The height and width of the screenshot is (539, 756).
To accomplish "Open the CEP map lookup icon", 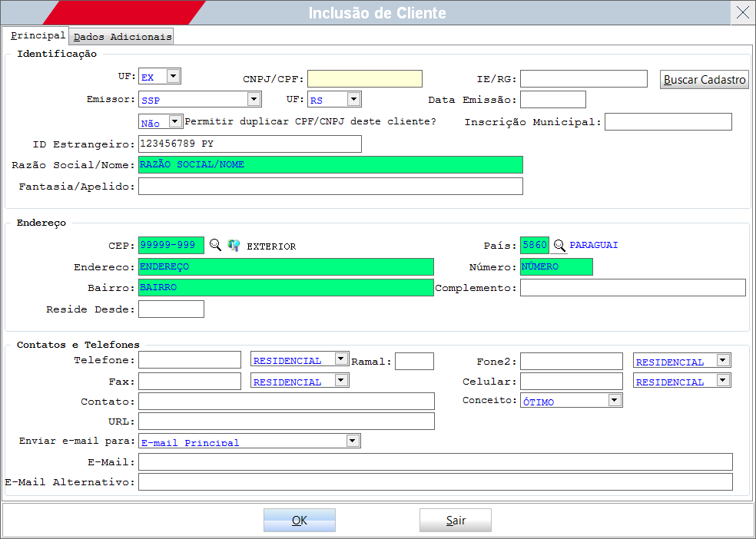I will coord(234,245).
